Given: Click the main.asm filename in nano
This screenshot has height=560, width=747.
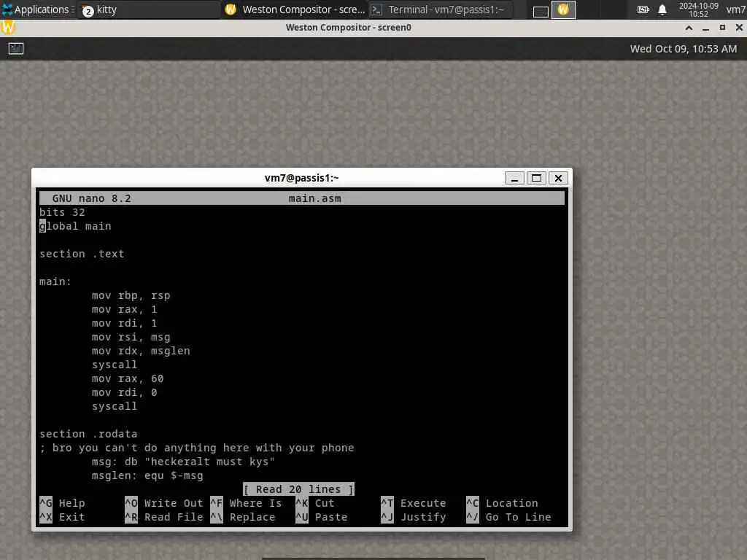Looking at the screenshot, I should click(x=315, y=198).
